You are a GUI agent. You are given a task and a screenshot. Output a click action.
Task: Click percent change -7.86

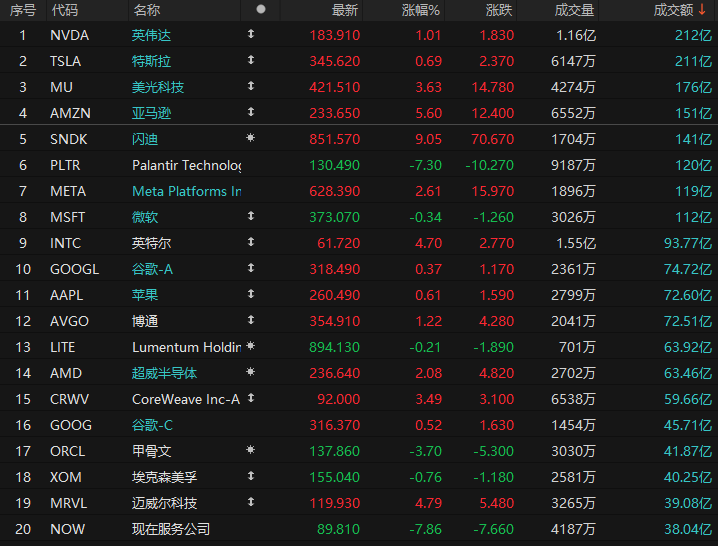click(425, 530)
